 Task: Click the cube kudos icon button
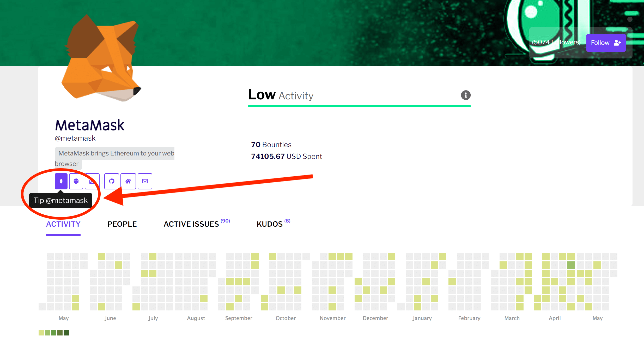pyautogui.click(x=76, y=181)
